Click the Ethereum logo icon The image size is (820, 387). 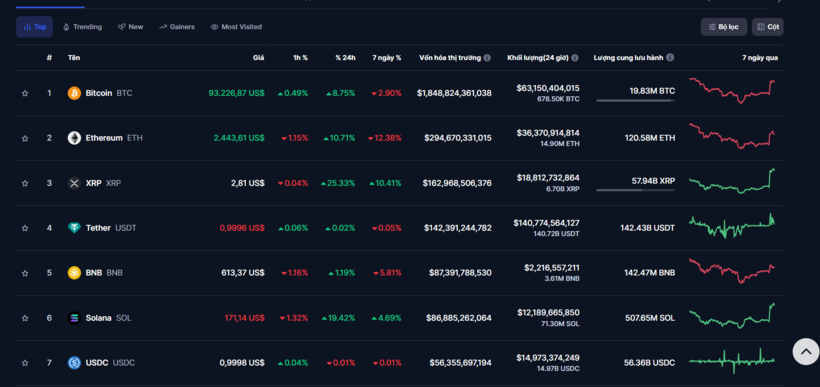click(74, 138)
